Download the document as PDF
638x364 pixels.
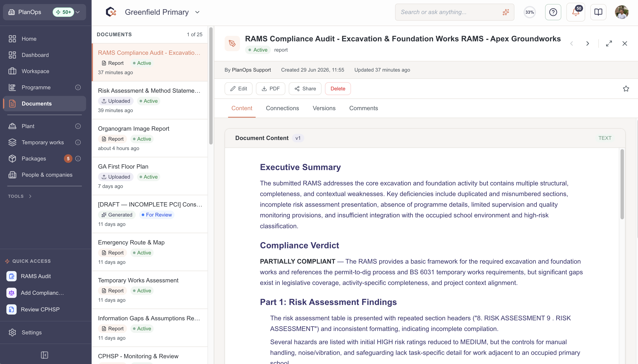tap(270, 89)
